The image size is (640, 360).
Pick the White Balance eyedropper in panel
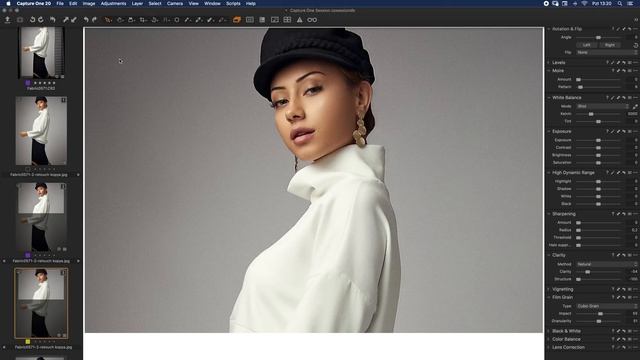coord(635,107)
